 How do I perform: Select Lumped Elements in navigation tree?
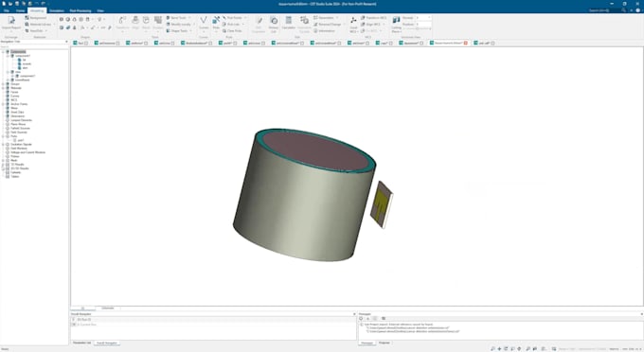[x=21, y=120]
